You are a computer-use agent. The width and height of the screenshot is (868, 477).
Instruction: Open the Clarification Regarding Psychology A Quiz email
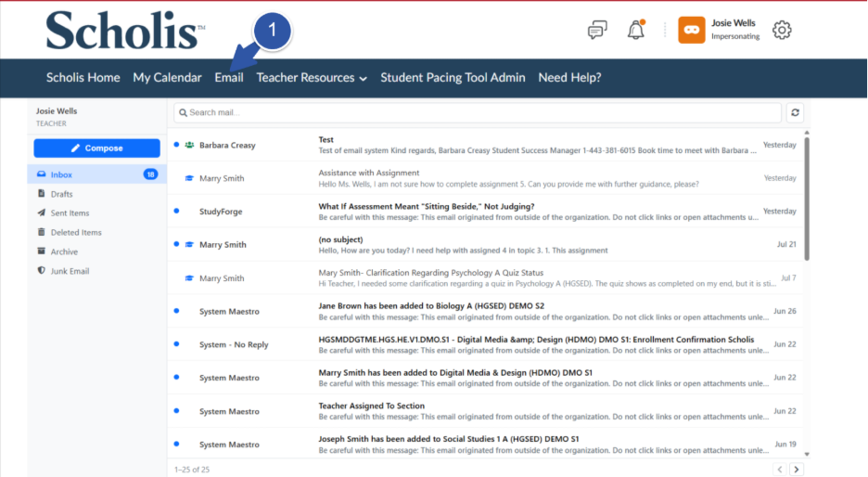(x=486, y=277)
